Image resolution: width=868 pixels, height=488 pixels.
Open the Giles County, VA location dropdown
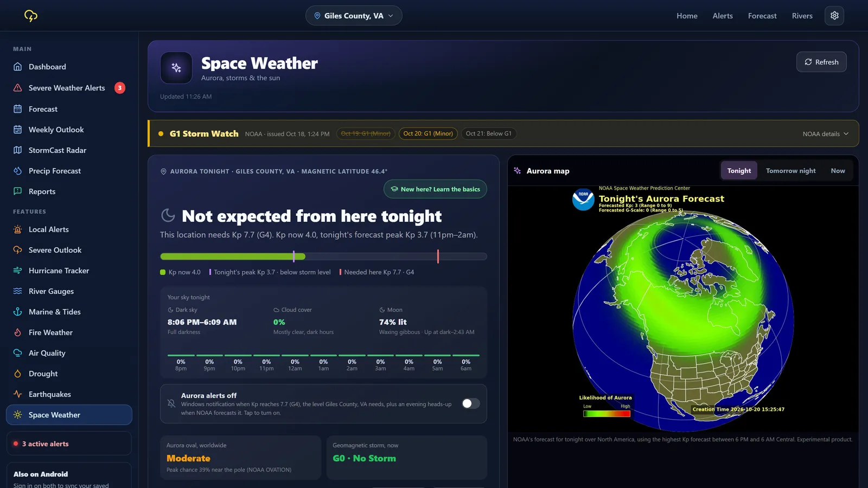click(354, 16)
